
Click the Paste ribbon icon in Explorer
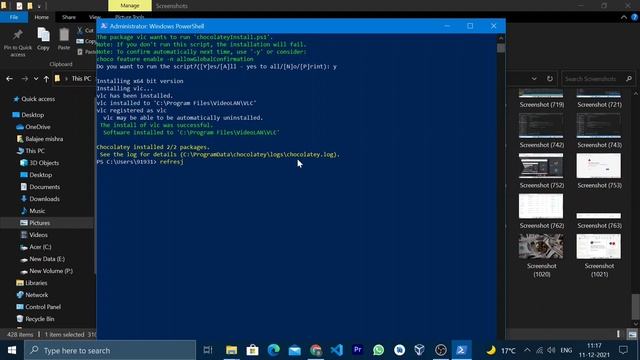(x=64, y=39)
